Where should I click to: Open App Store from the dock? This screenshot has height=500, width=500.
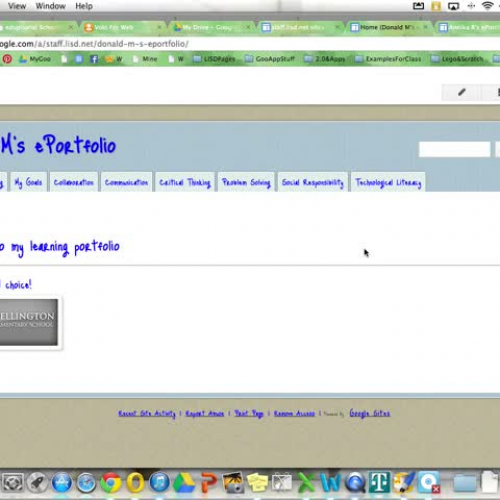62,482
